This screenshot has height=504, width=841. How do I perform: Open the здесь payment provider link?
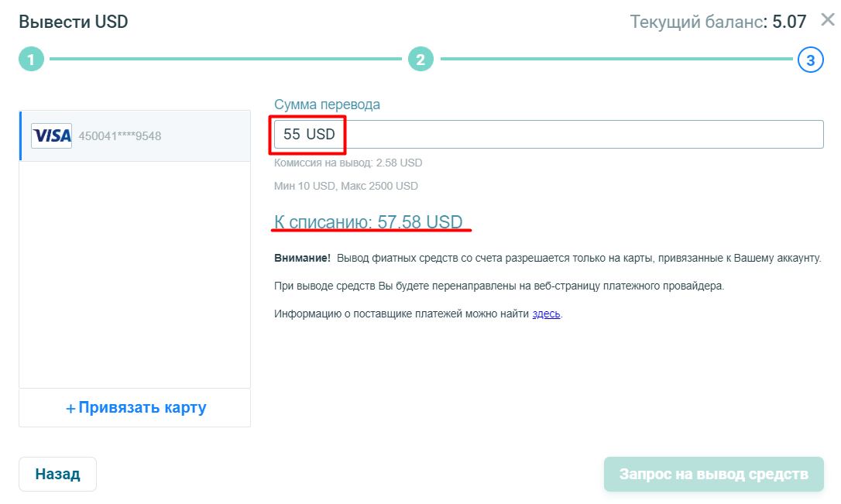pos(546,314)
